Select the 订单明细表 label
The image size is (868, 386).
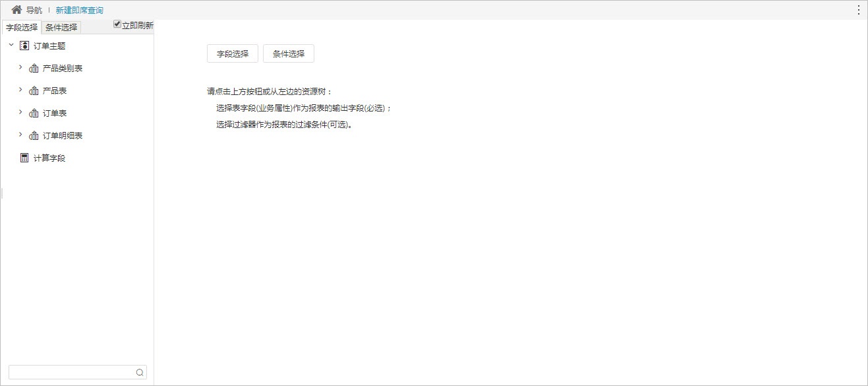[63, 136]
